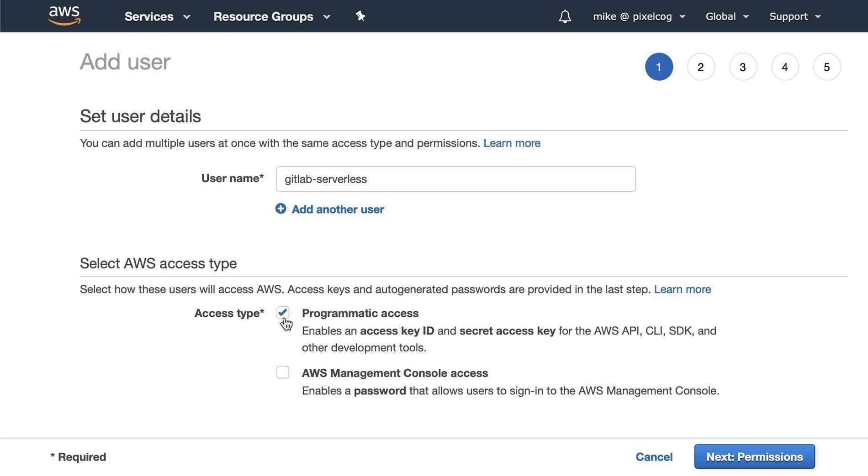Click the AWS logo home icon
Screen dimensions: 868x476
[x=64, y=16]
